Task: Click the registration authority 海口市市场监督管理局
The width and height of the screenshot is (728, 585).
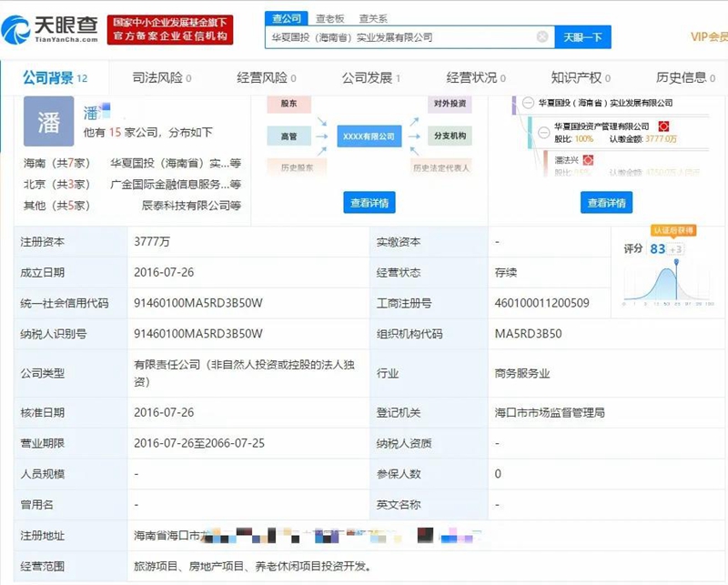Action: coord(550,412)
